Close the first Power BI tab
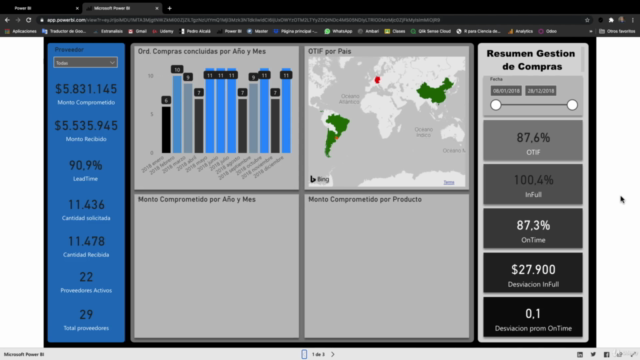The height and width of the screenshot is (360, 640). [77, 8]
